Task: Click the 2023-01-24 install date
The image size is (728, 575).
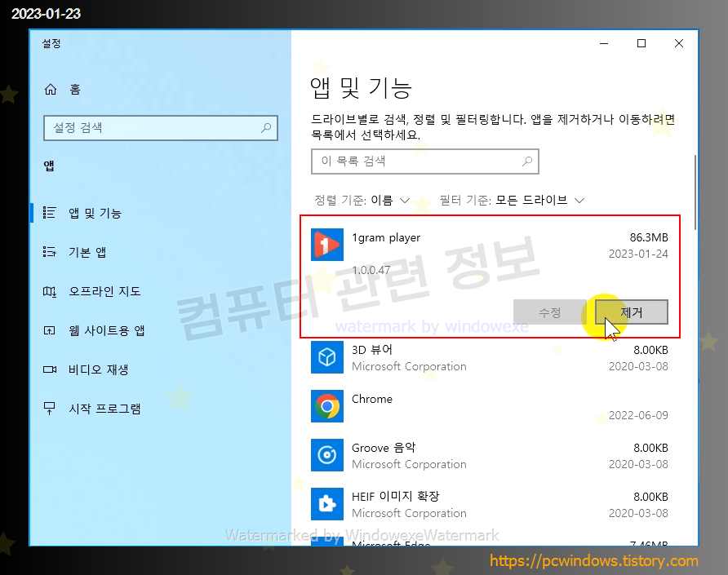Action: pos(638,254)
